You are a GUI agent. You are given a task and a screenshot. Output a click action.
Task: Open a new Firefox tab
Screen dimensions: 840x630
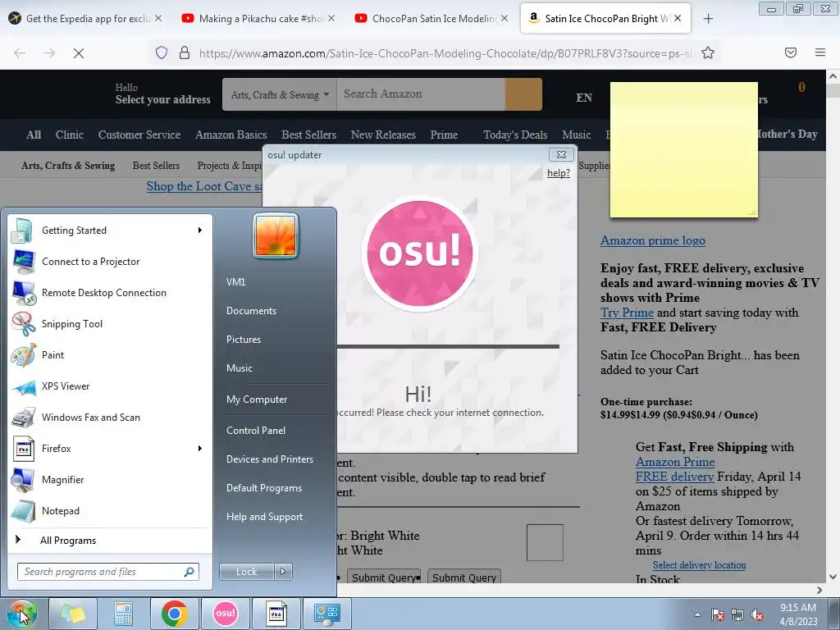click(x=708, y=19)
